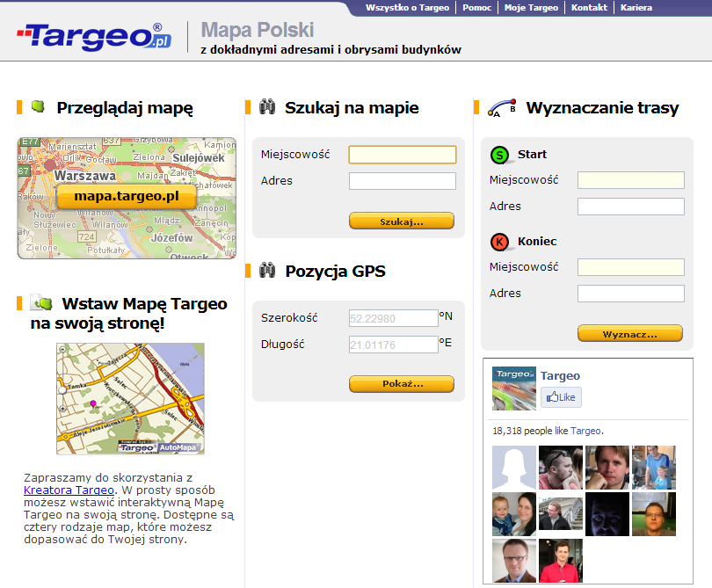Viewport: 712px width, 588px height.
Task: Focus the Koniec Miejscowość field
Action: (x=631, y=267)
